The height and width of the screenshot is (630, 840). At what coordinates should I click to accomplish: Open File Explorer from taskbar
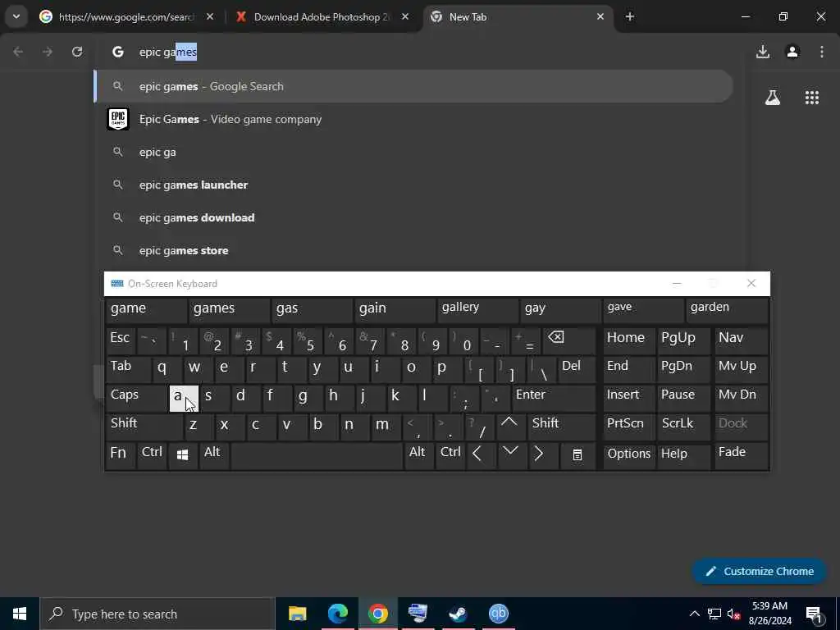click(x=297, y=614)
